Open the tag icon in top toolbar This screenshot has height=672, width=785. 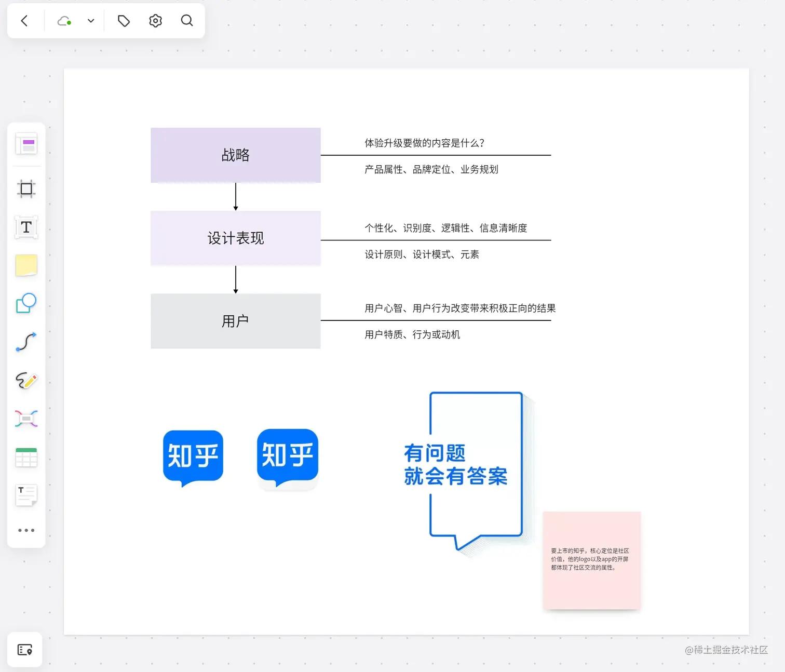pos(124,21)
